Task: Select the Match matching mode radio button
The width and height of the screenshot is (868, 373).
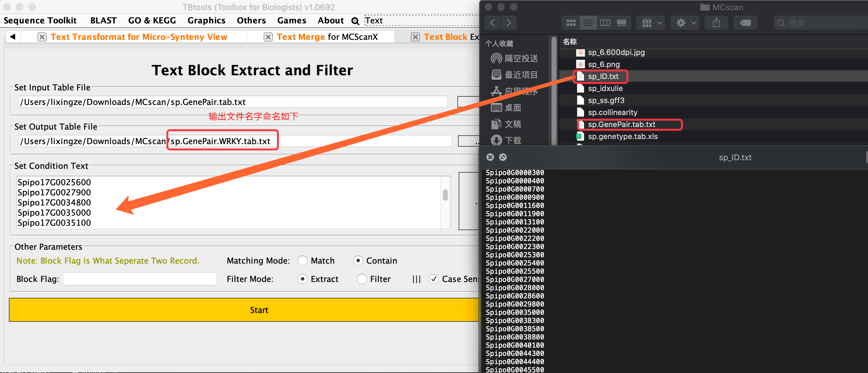Action: pos(302,260)
